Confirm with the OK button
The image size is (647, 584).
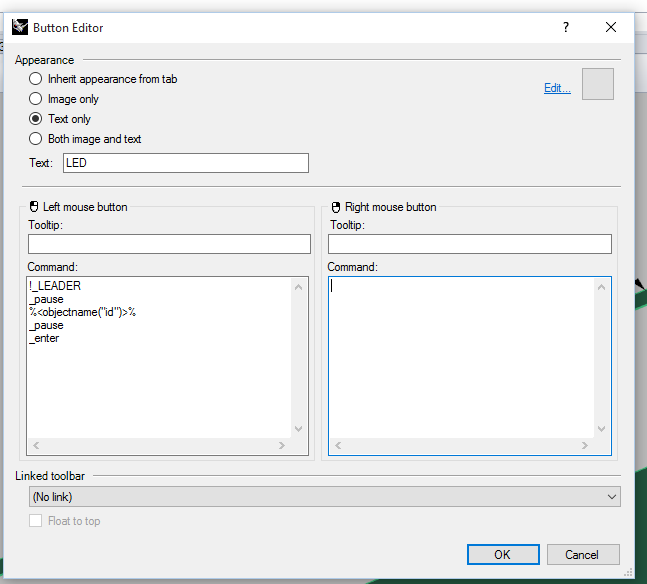click(503, 554)
